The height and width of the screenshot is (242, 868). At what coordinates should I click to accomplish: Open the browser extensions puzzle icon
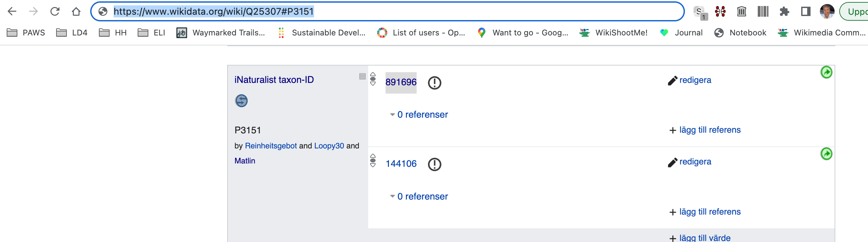tap(784, 12)
